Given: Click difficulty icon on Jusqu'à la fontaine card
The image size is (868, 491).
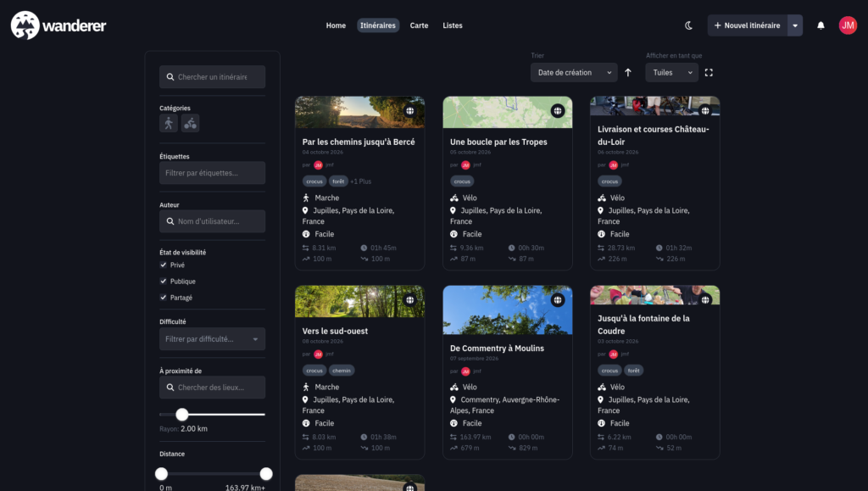Looking at the screenshot, I should pyautogui.click(x=601, y=423).
